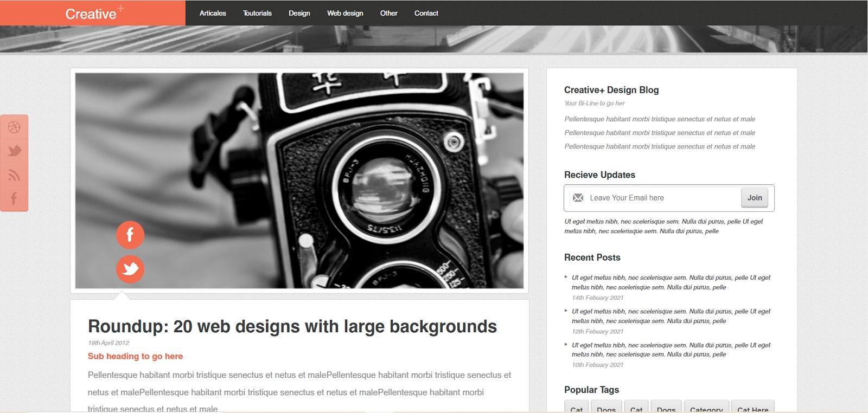Click the Recent Posts heading
Viewport: 868px width, 413px height.
click(x=592, y=257)
